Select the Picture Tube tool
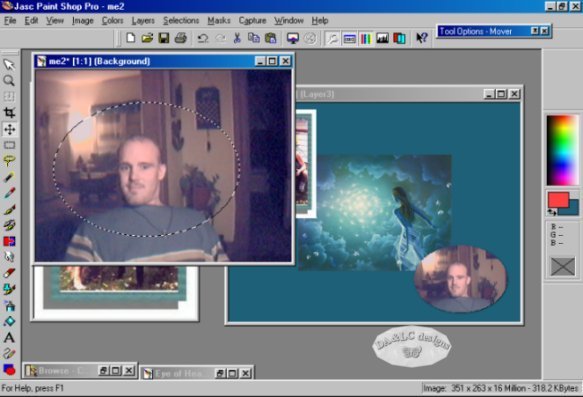The width and height of the screenshot is (583, 397). pyautogui.click(x=9, y=289)
